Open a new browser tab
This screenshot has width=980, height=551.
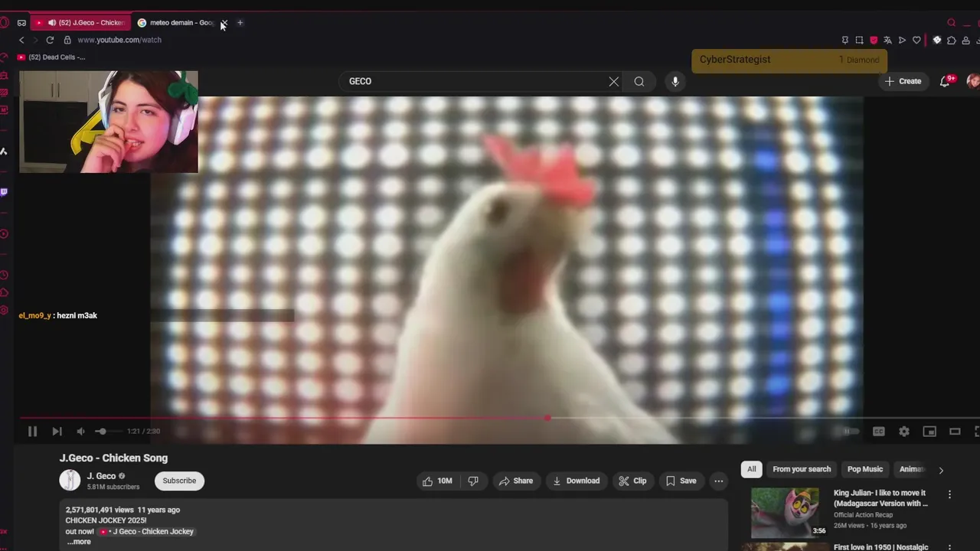(x=240, y=23)
